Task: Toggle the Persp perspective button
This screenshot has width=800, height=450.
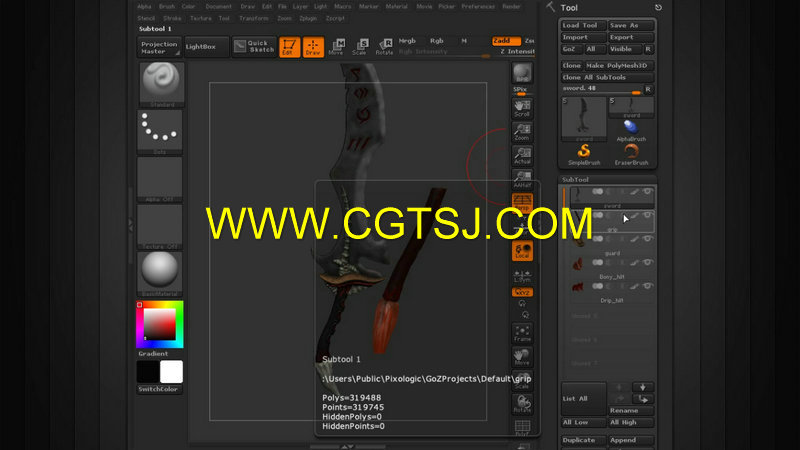Action: (522, 203)
